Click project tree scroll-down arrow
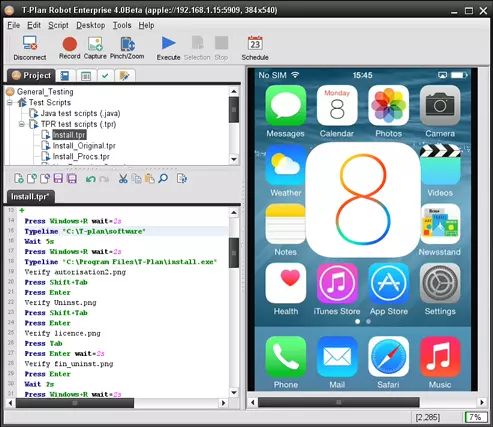Image resolution: width=493 pixels, height=427 pixels. [234, 159]
